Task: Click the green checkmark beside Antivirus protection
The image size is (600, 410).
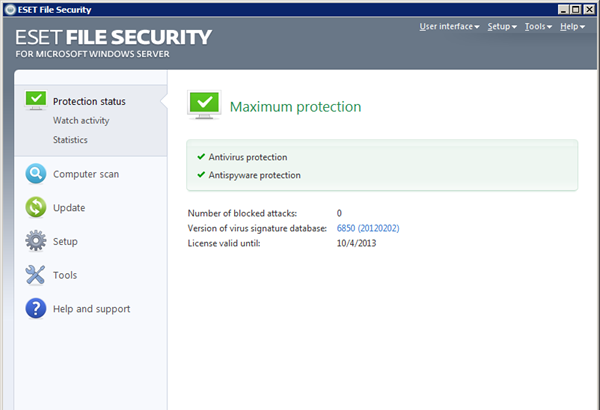Action: point(201,157)
